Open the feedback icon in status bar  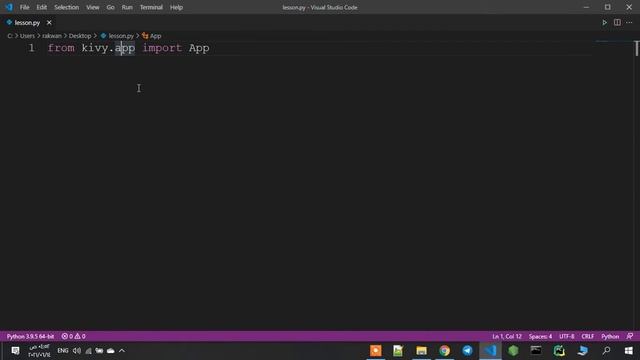coord(630,336)
